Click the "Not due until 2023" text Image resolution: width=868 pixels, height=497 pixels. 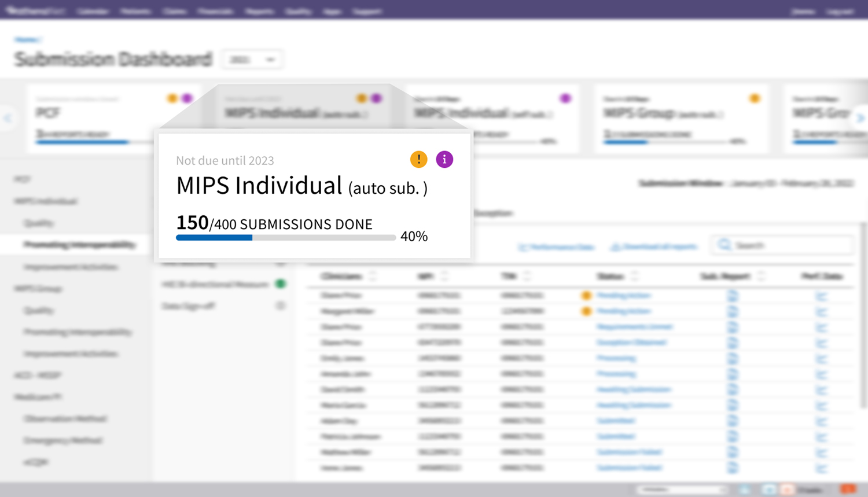pyautogui.click(x=225, y=160)
